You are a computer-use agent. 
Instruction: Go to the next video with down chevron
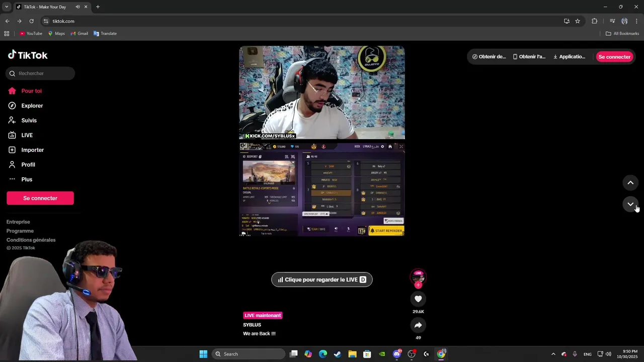(630, 204)
